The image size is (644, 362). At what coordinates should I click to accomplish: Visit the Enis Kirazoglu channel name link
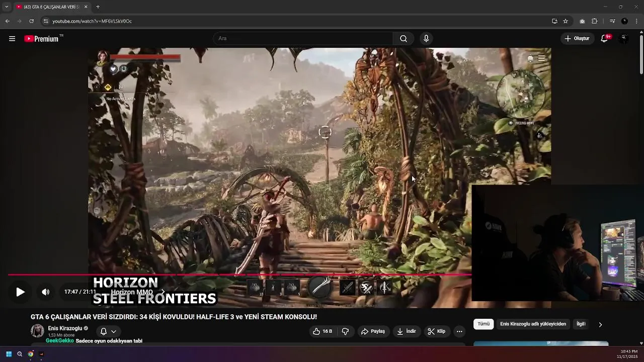pos(65,328)
